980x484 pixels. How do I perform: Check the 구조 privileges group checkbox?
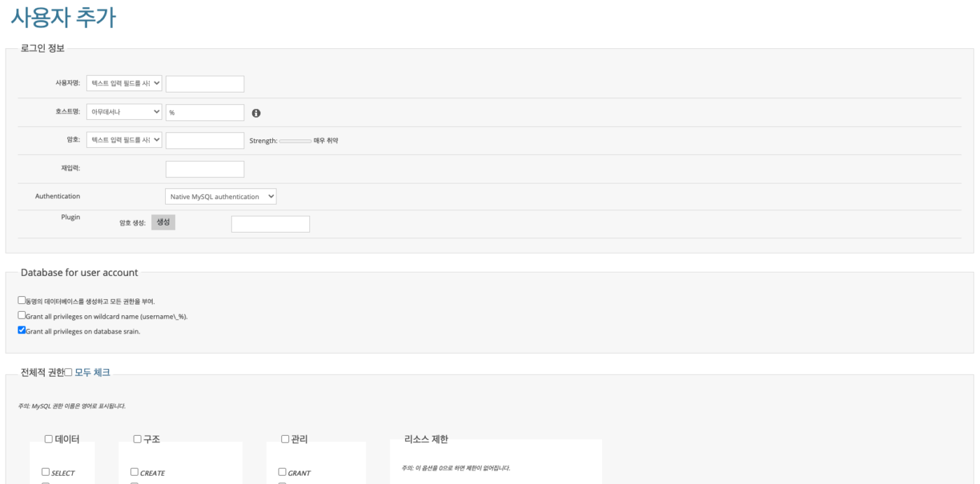[x=137, y=439]
